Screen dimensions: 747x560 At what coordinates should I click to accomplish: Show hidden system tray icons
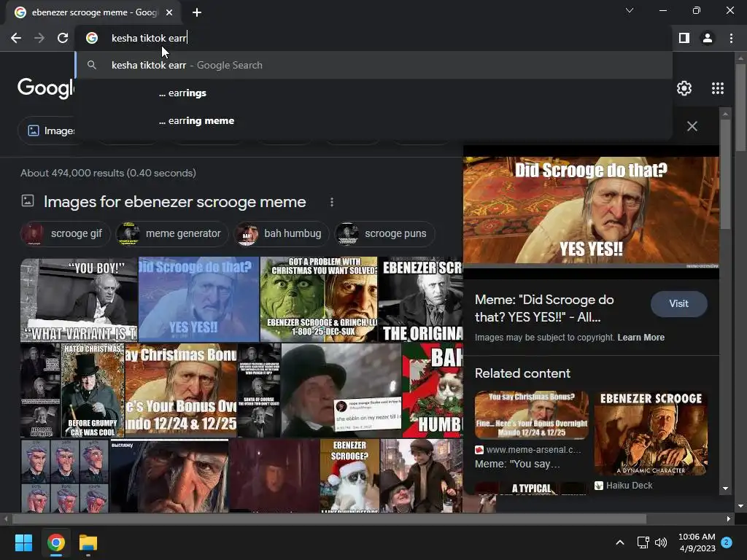click(x=620, y=542)
